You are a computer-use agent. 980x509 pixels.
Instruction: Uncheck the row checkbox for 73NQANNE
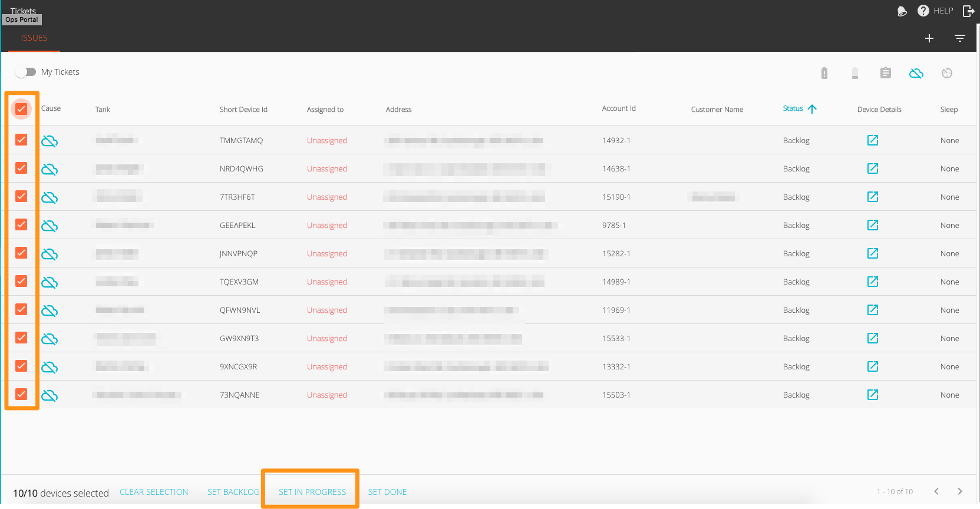(21, 394)
